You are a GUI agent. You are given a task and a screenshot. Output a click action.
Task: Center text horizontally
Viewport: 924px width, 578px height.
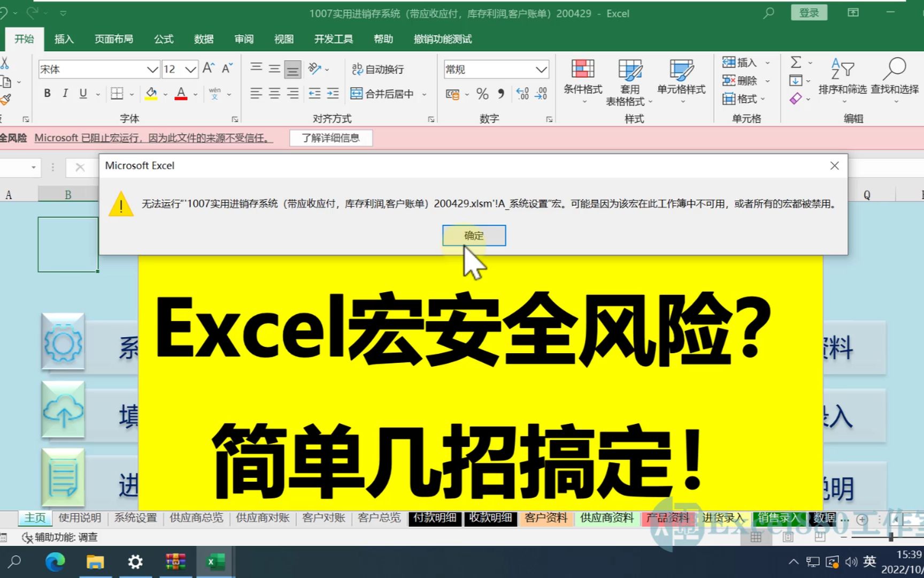click(274, 94)
